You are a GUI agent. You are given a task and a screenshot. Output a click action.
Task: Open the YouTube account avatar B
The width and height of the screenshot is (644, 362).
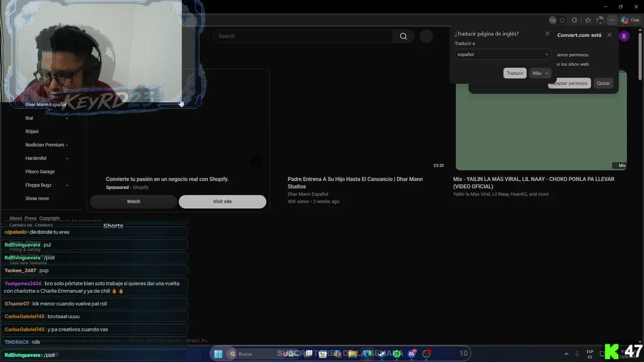tap(624, 36)
